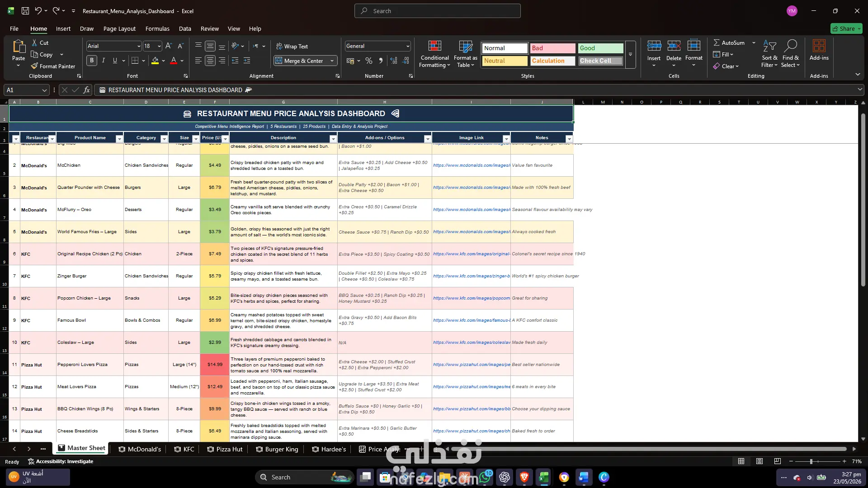
Task: Open Format as Table gallery
Action: click(465, 54)
